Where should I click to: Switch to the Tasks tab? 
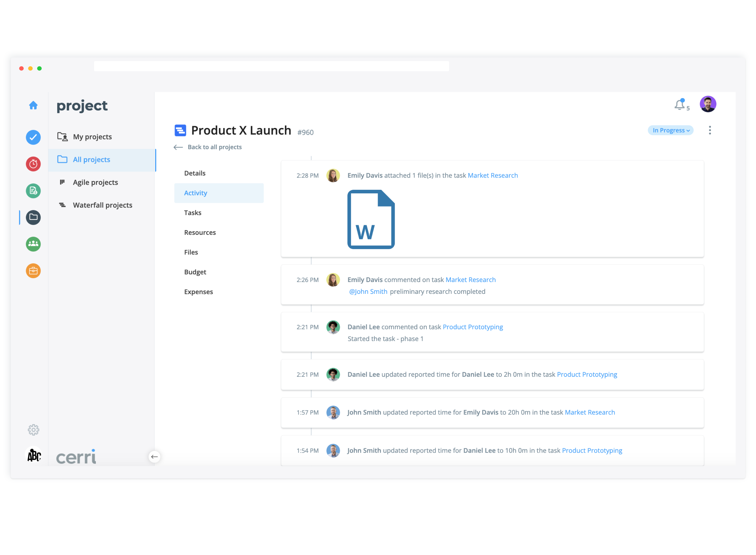(x=193, y=213)
